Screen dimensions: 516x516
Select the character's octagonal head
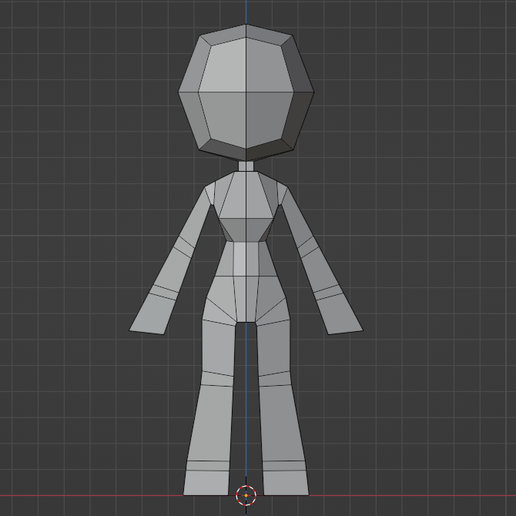coord(246,93)
